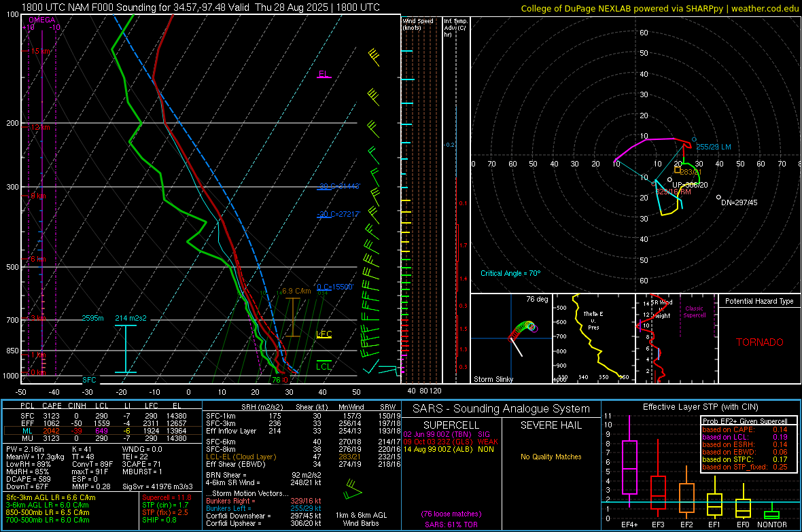Click the Inf. Temp. Adv. panel header
802x532 pixels.
455,28
